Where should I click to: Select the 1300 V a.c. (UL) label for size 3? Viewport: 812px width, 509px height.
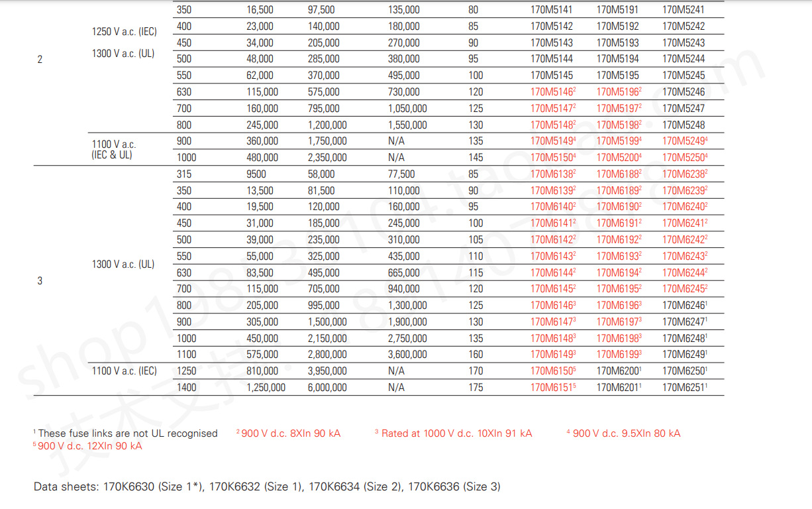click(124, 264)
